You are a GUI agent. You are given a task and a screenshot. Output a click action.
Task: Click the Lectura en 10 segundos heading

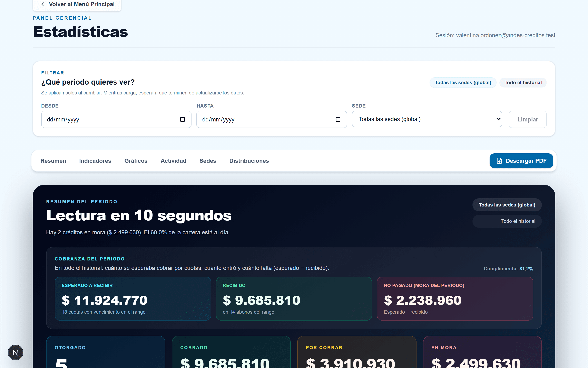pos(139,215)
